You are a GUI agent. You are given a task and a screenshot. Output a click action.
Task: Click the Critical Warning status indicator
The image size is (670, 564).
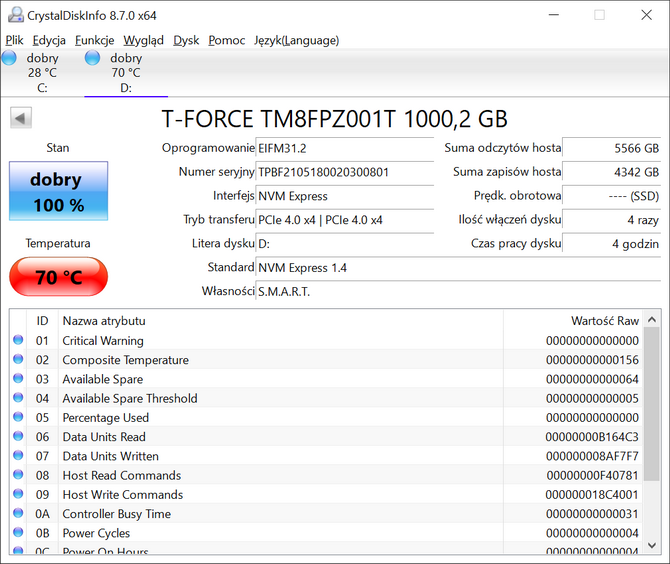18,341
